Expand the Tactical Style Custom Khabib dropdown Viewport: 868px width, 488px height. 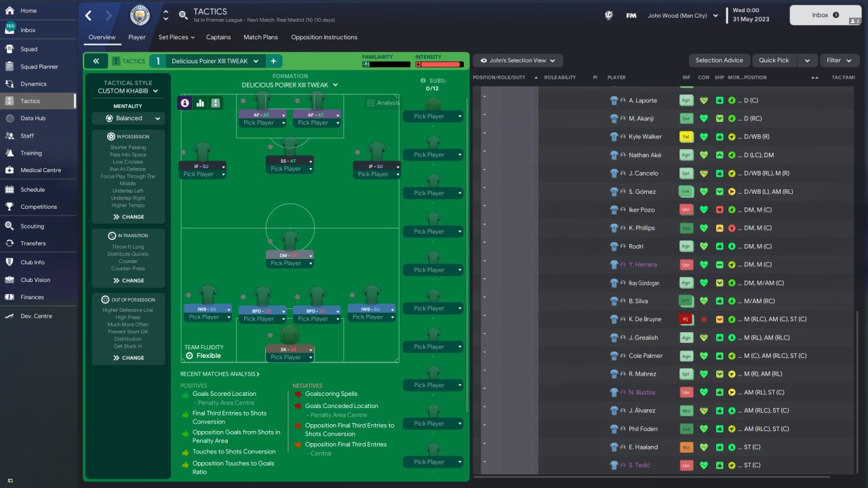pos(128,91)
